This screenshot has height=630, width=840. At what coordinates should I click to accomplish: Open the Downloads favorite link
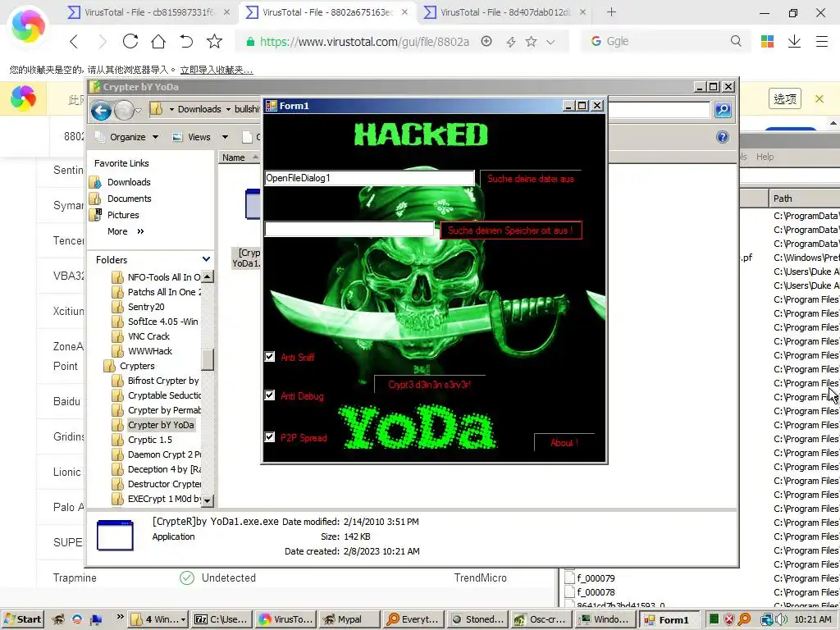click(129, 182)
